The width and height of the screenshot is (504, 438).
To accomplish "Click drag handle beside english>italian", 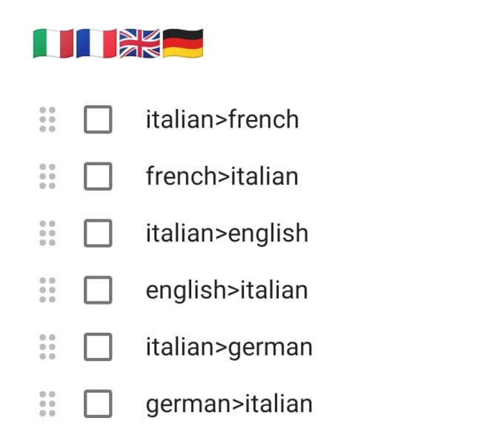I will (x=47, y=291).
